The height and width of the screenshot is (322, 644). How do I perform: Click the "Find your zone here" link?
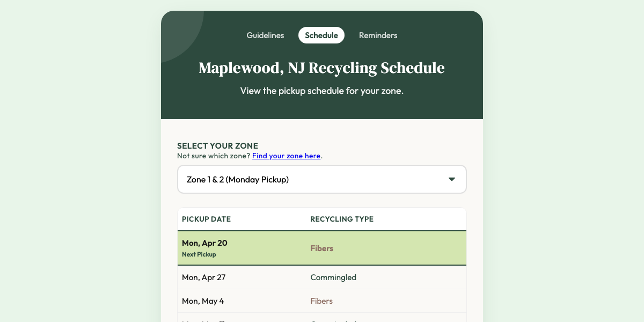[x=286, y=156]
